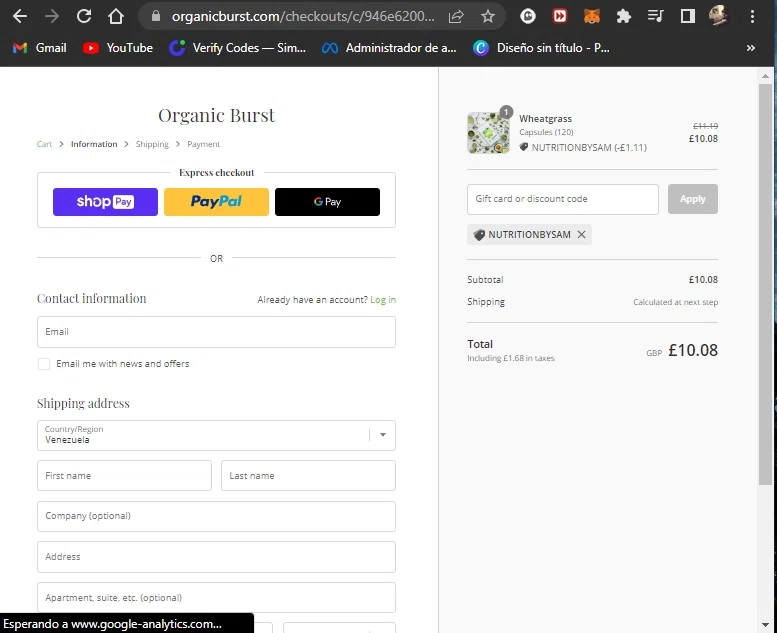This screenshot has width=777, height=633.
Task: Open the Country/Region dropdown
Action: coord(216,435)
